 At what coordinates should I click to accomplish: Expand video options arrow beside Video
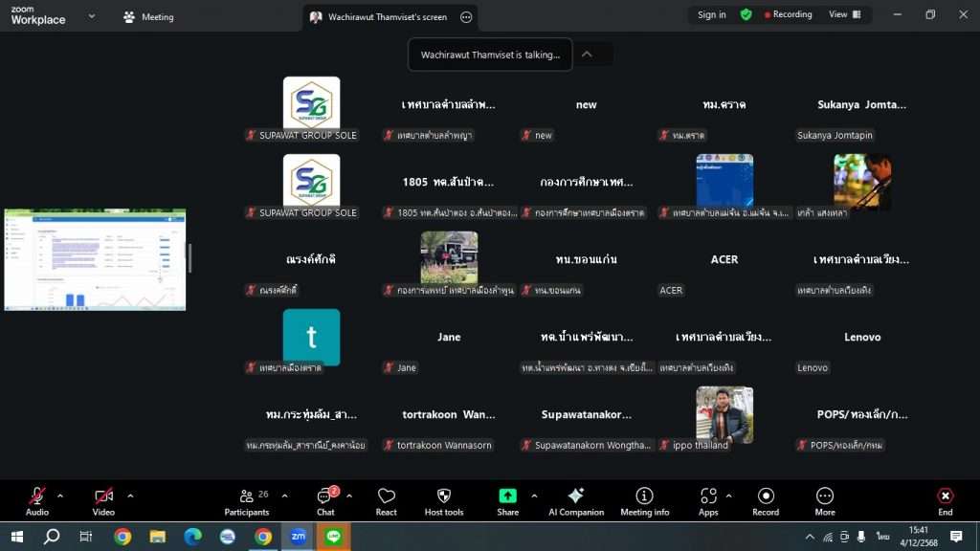click(x=130, y=496)
